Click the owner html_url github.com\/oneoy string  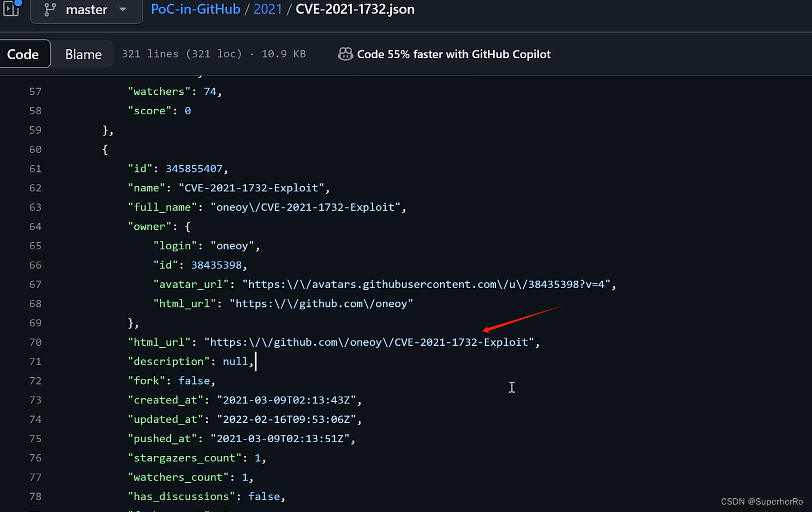coord(322,303)
